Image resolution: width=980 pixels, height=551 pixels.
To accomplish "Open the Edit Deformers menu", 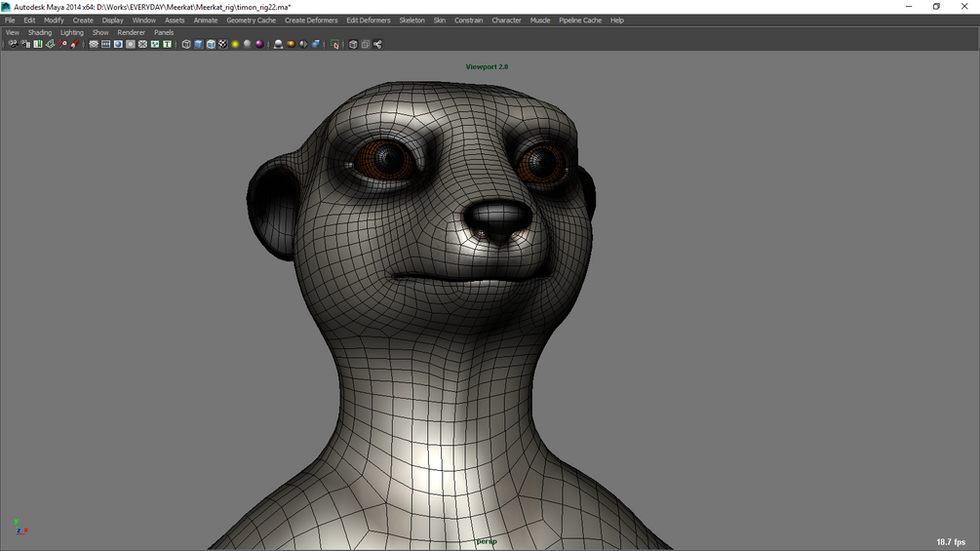I will 369,20.
